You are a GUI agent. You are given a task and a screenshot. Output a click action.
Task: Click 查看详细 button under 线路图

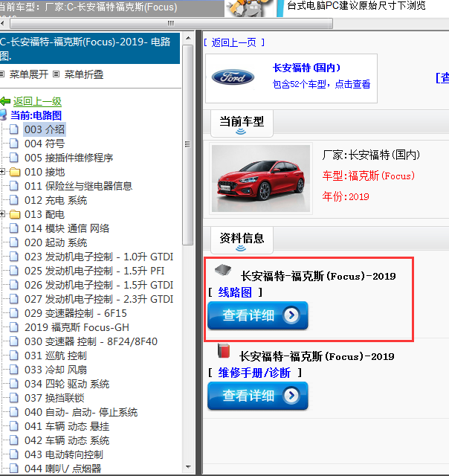(258, 315)
